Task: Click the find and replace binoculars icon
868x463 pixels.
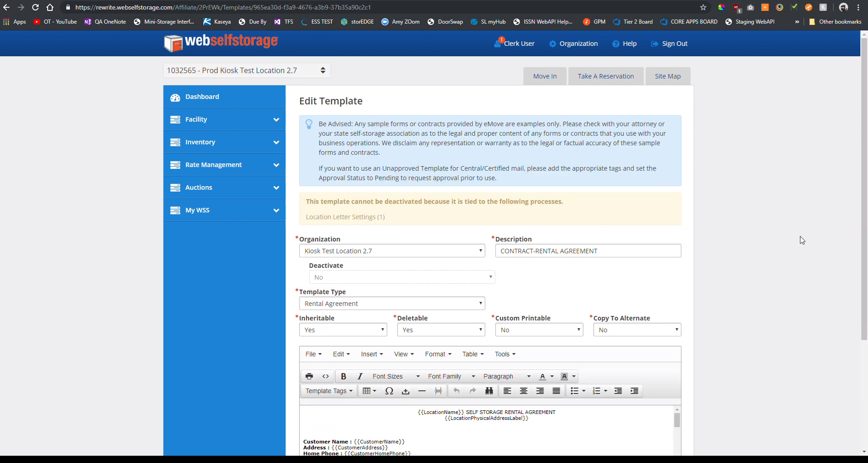Action: (489, 391)
